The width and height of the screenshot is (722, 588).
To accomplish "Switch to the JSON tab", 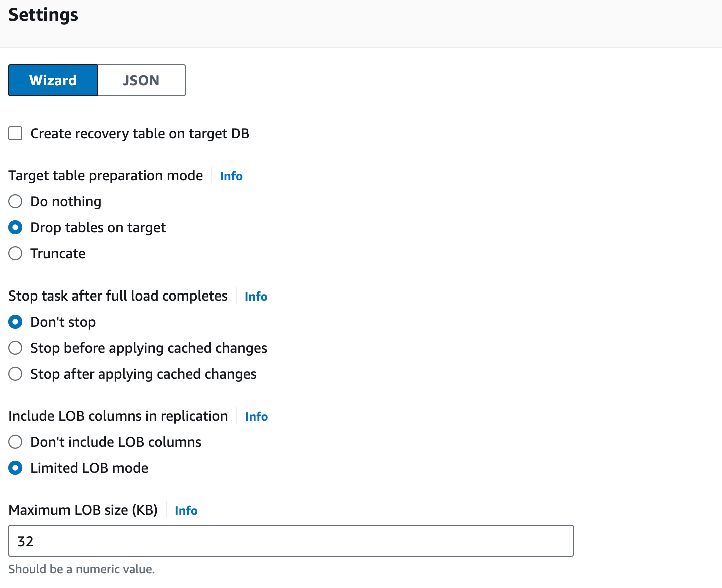I will 141,80.
